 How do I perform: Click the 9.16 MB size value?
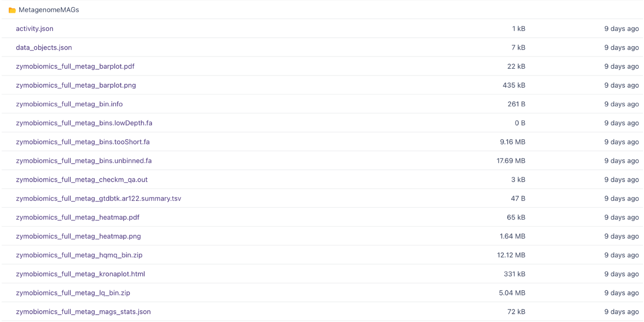pyautogui.click(x=513, y=142)
